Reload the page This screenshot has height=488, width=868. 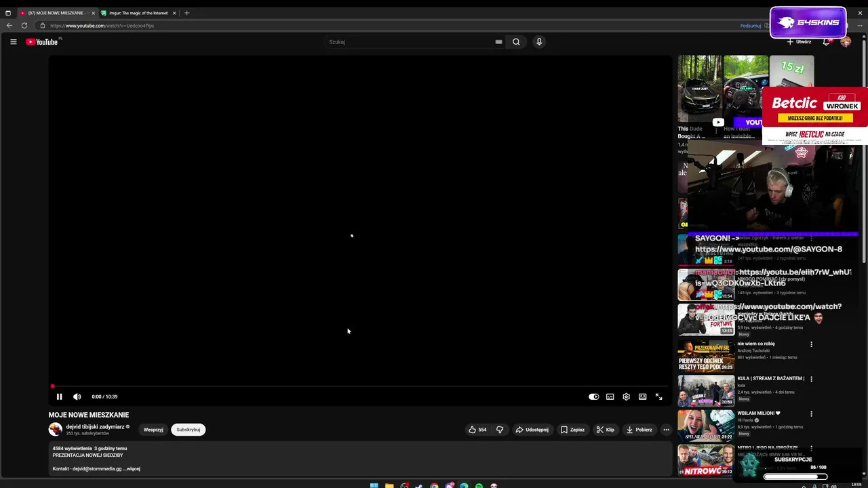pos(24,26)
